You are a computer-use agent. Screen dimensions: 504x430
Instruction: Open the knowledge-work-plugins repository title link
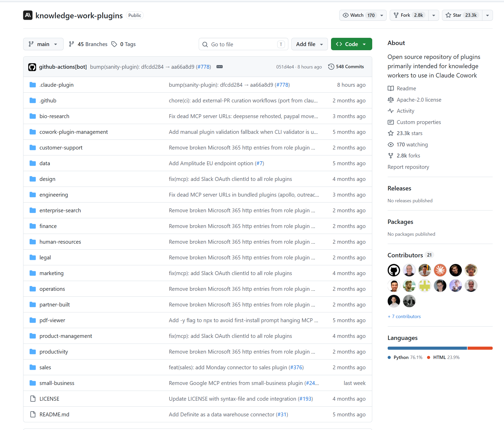click(79, 15)
